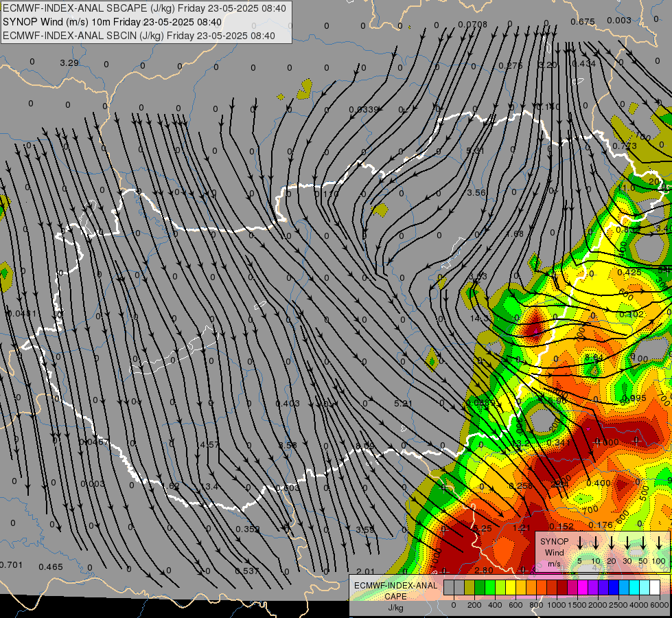The image size is (672, 618).
Task: Pick the pure yellow swatch in the CAPE legend
Action: [x=511, y=587]
